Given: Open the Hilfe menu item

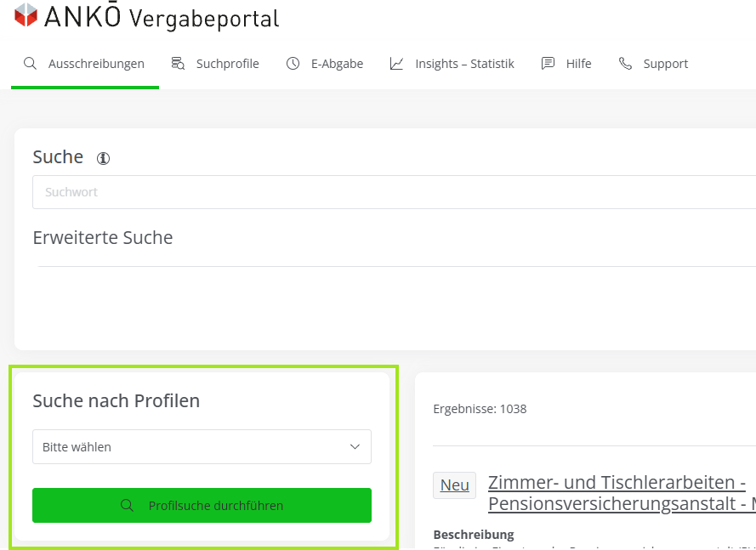Looking at the screenshot, I should [578, 64].
